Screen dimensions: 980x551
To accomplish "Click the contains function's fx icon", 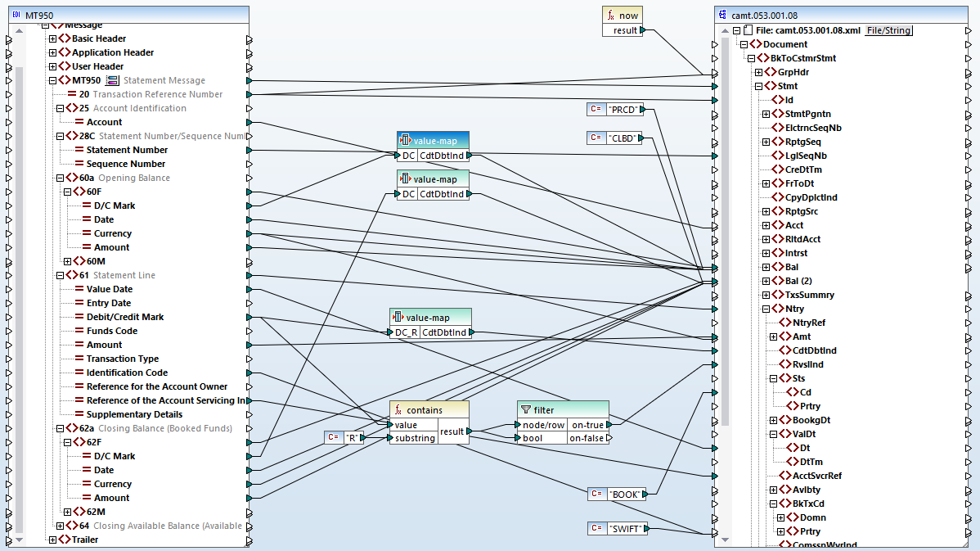I will (x=399, y=409).
